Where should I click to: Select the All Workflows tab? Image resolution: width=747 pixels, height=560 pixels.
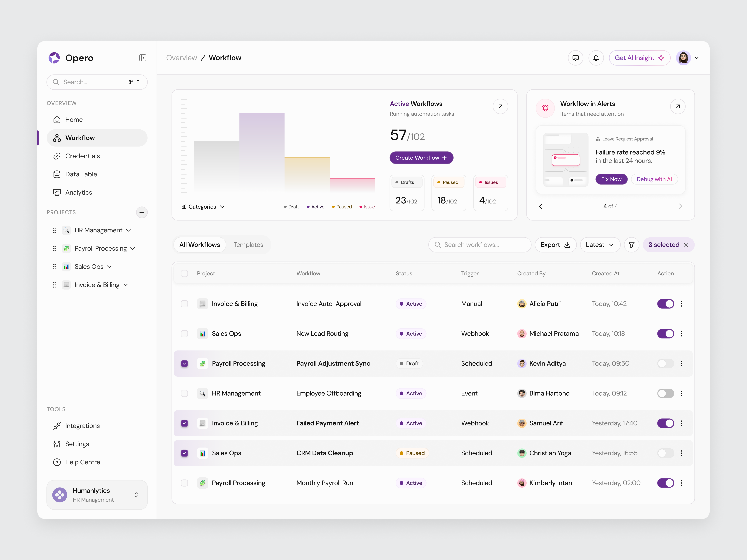click(200, 244)
